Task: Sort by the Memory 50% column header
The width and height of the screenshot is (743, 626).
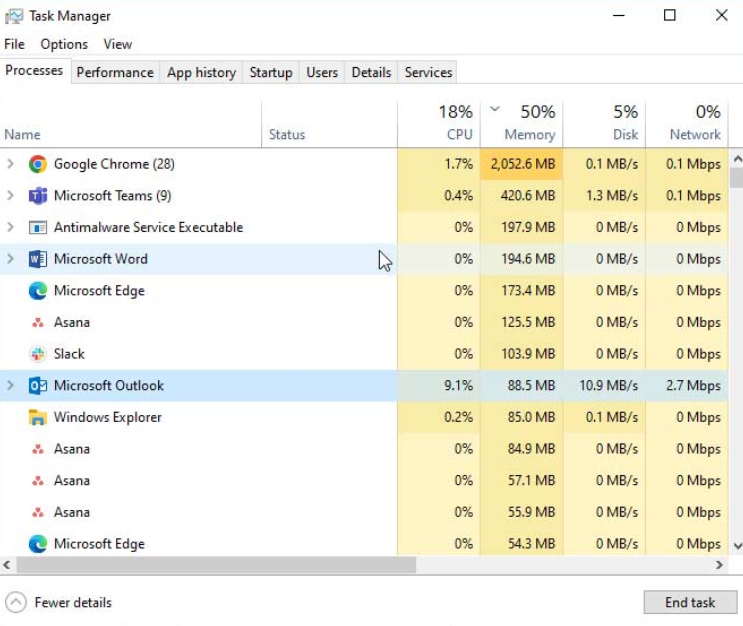Action: pyautogui.click(x=521, y=124)
